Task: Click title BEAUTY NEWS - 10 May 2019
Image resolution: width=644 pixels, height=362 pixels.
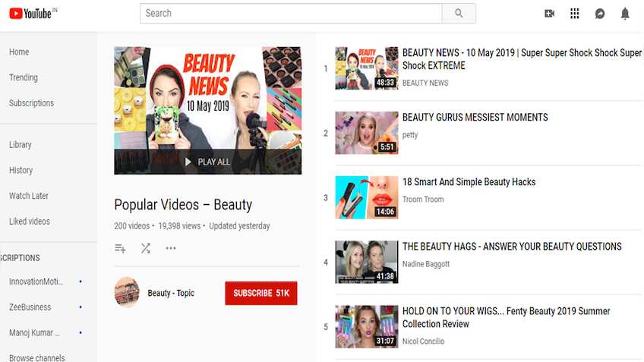Action: [522, 59]
